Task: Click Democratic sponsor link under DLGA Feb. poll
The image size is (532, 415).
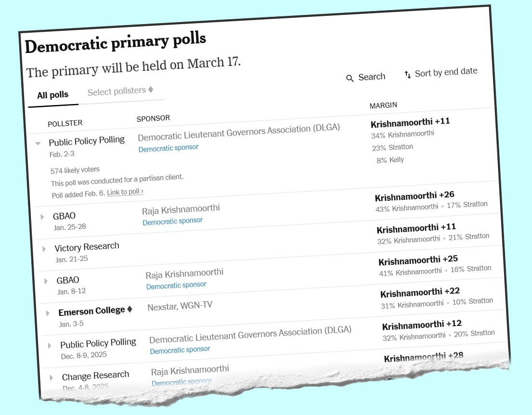Action: pyautogui.click(x=169, y=148)
